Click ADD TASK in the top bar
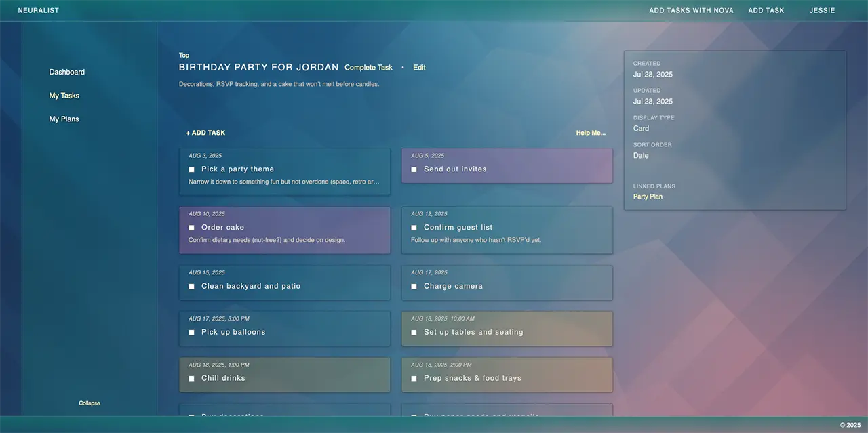868x433 pixels. (766, 10)
